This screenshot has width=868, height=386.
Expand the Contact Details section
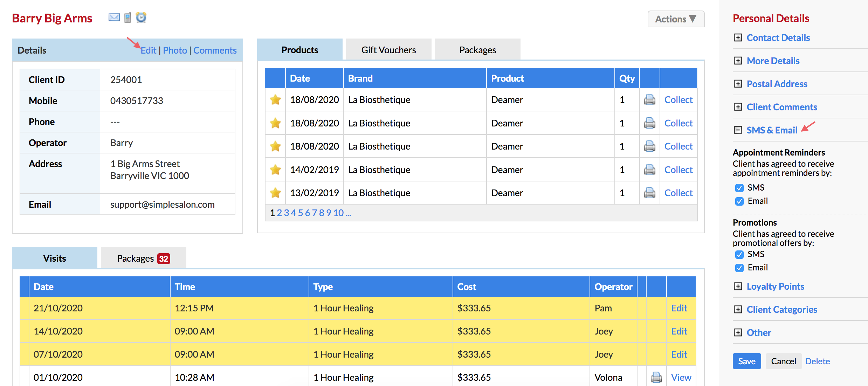pos(778,38)
